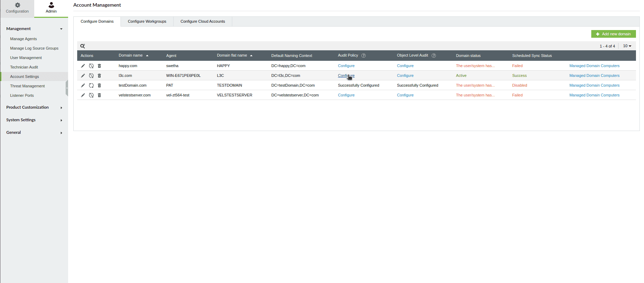Open the Object Level Audit help icon

(x=434, y=56)
